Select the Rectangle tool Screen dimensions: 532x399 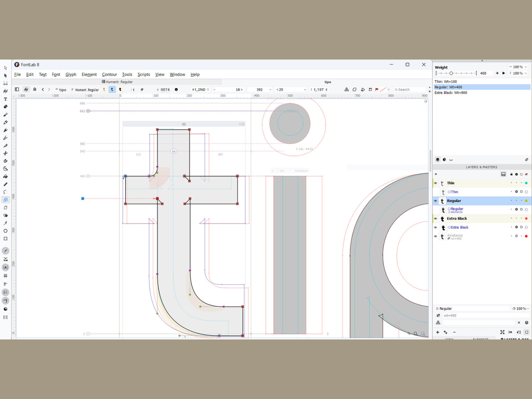click(x=5, y=239)
